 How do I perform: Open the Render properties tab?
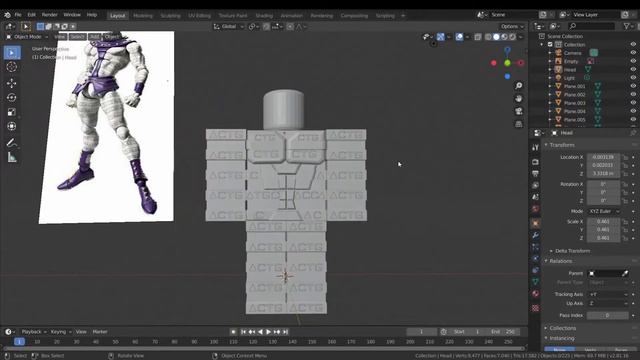536,162
